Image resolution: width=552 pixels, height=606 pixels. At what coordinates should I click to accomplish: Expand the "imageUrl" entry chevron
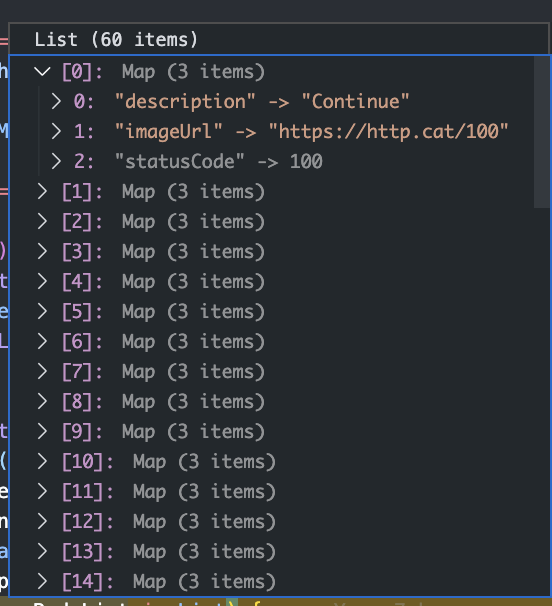(56, 131)
